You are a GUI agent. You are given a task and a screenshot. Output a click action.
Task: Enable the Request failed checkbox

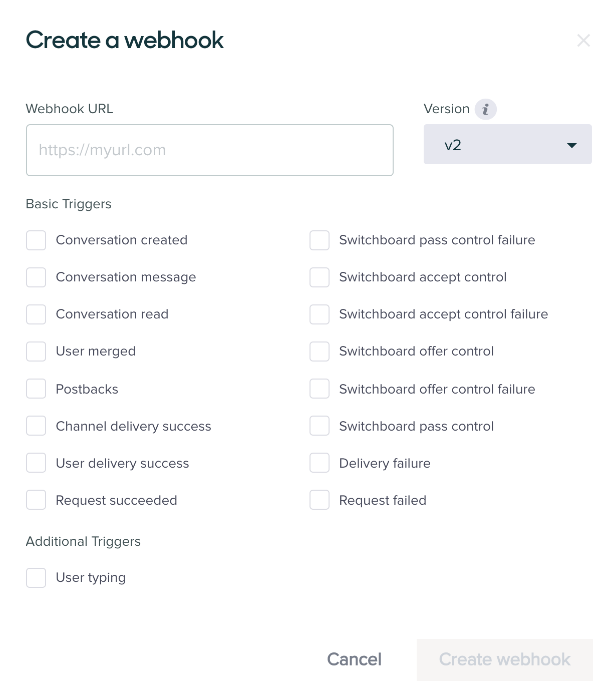(320, 500)
